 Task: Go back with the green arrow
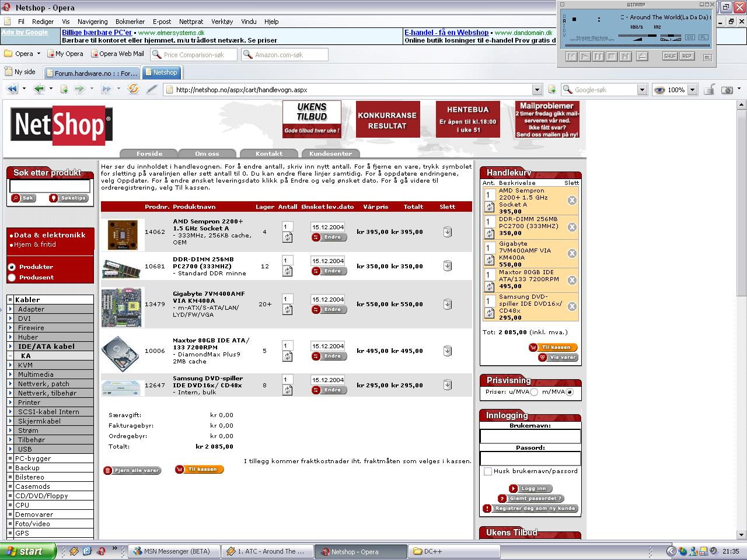click(39, 89)
